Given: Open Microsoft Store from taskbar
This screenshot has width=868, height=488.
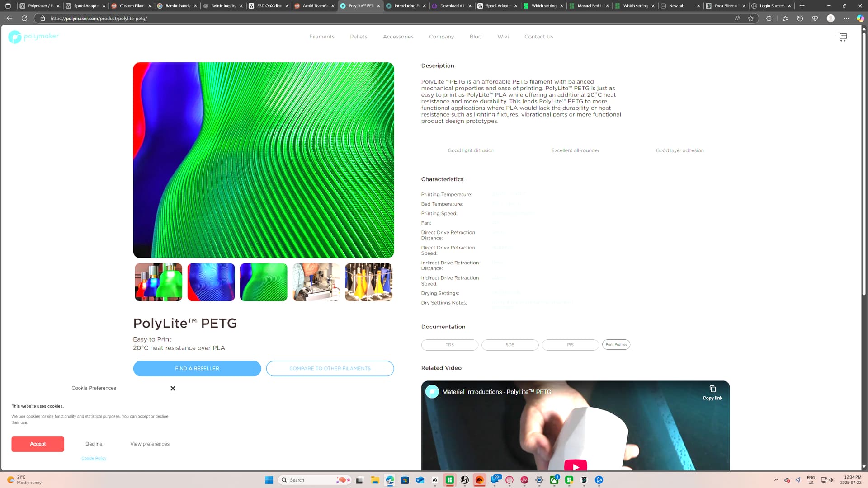Looking at the screenshot, I should click(405, 480).
